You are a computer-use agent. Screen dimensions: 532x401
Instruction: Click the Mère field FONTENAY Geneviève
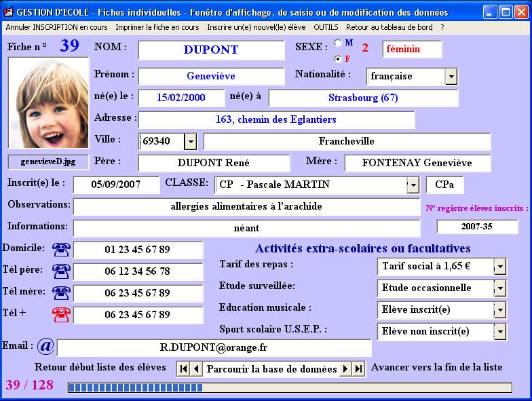[x=417, y=163]
